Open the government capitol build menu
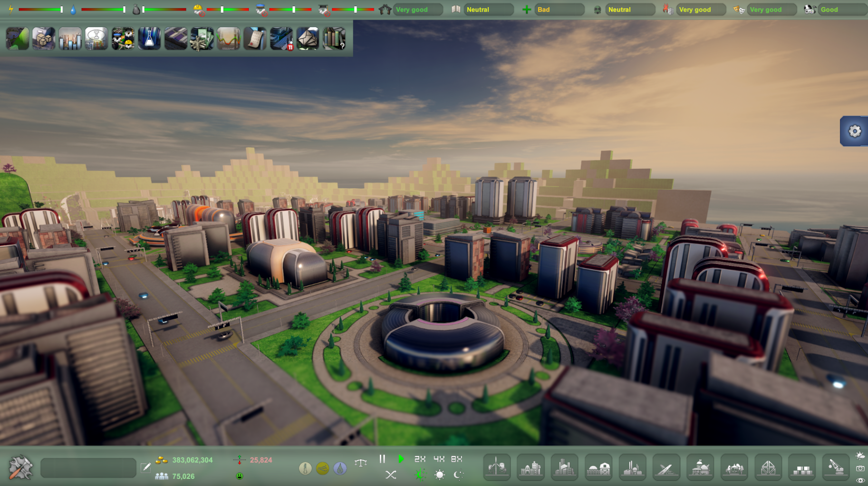Viewport: 868px width, 486px height. tap(701, 467)
